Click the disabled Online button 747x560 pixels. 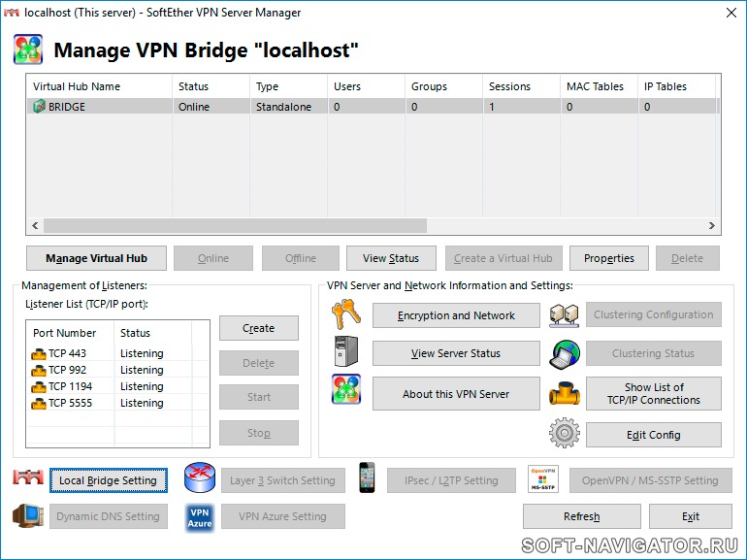point(213,258)
